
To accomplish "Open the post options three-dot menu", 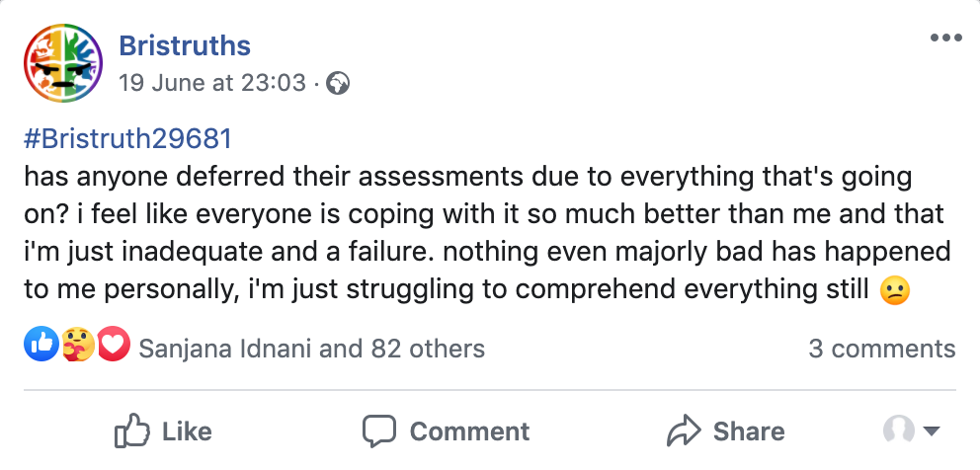I will (x=945, y=39).
